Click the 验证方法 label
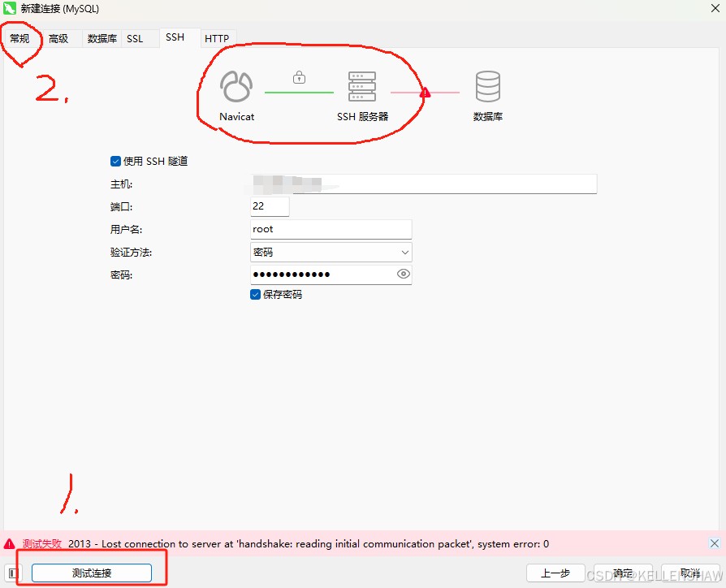 point(131,253)
